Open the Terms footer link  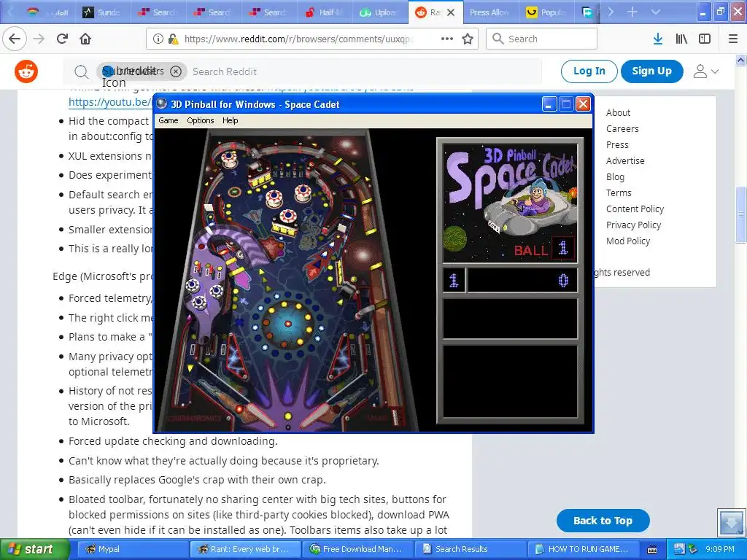(619, 192)
